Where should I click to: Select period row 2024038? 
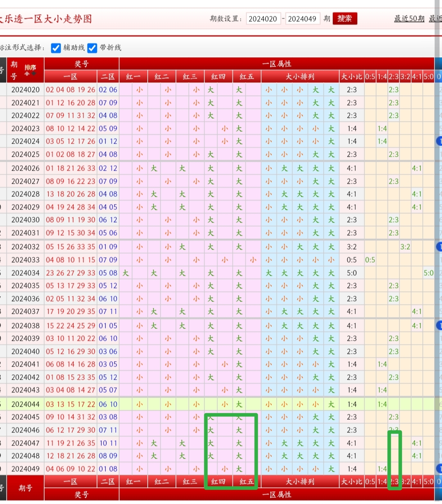coord(25,326)
